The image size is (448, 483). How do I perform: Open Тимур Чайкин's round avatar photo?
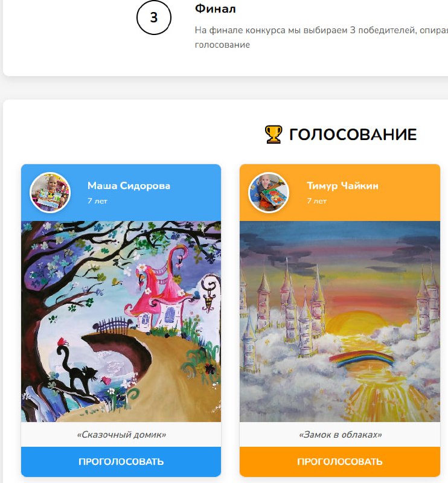coord(269,193)
